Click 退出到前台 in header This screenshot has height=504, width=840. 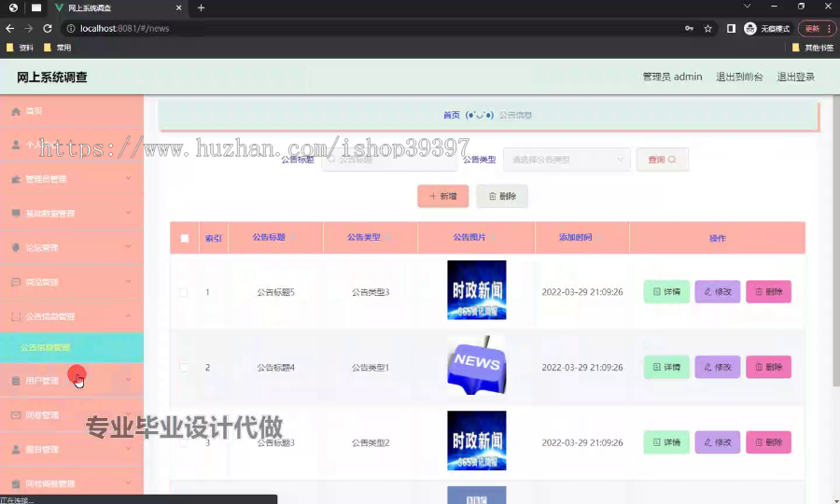tap(739, 77)
